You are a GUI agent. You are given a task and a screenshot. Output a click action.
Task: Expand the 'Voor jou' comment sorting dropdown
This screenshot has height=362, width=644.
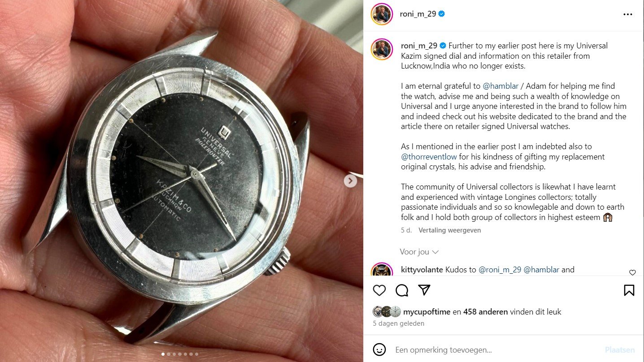(419, 252)
